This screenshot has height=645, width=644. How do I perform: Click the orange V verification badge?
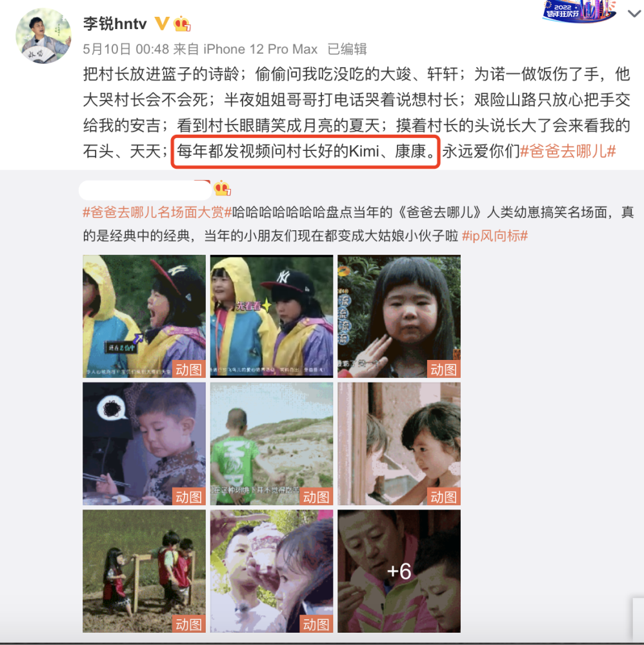pyautogui.click(x=162, y=23)
